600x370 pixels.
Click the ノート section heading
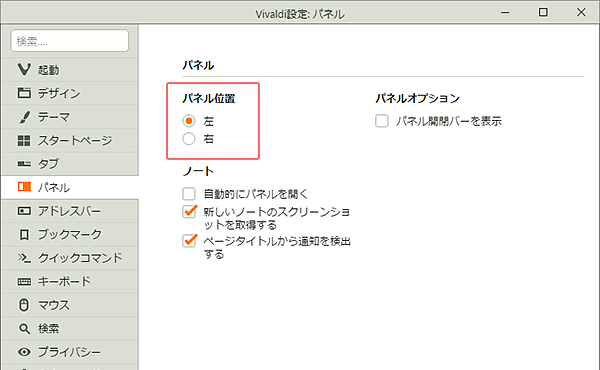pyautogui.click(x=198, y=171)
